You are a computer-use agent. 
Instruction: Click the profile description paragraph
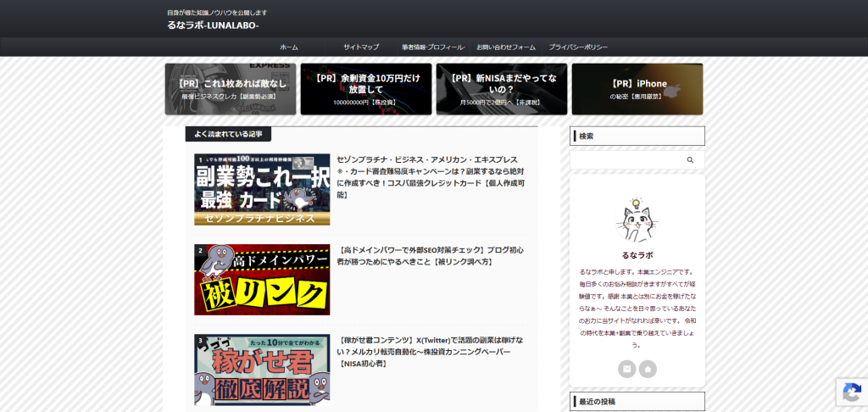pyautogui.click(x=637, y=309)
